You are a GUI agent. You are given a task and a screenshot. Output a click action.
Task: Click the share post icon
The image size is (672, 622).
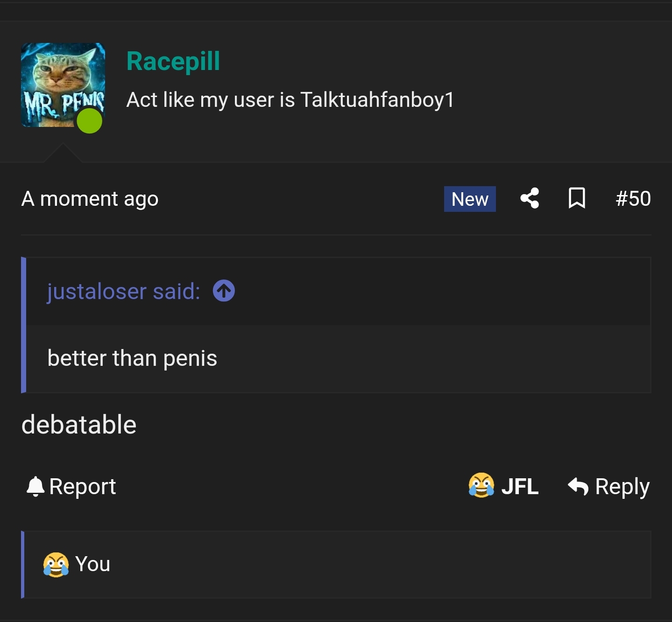coord(530,198)
